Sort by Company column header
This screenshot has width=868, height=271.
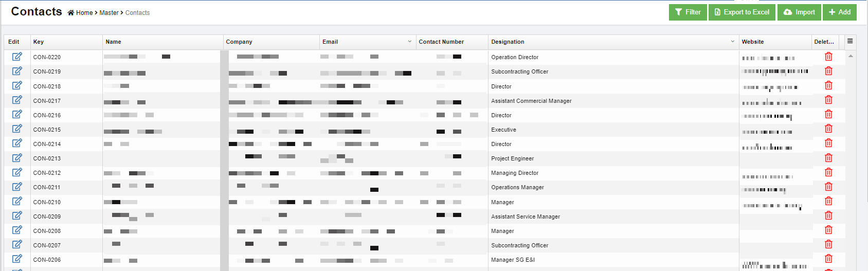239,42
